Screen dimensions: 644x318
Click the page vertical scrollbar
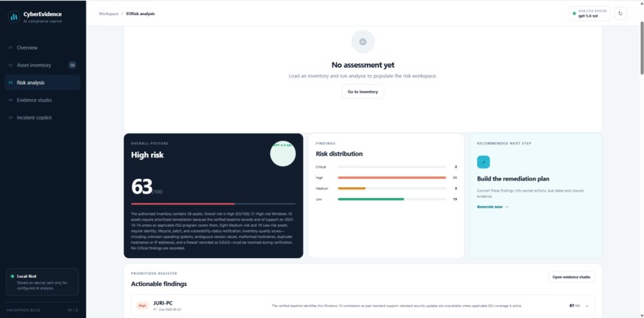pyautogui.click(x=642, y=49)
